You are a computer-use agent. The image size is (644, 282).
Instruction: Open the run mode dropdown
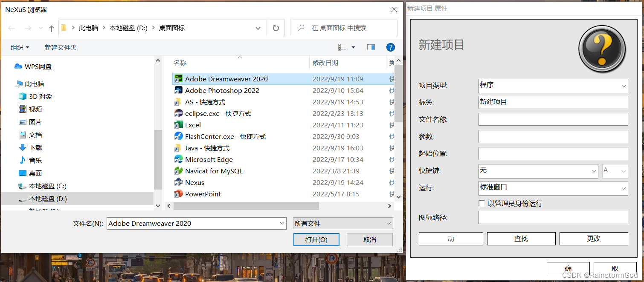tap(624, 188)
